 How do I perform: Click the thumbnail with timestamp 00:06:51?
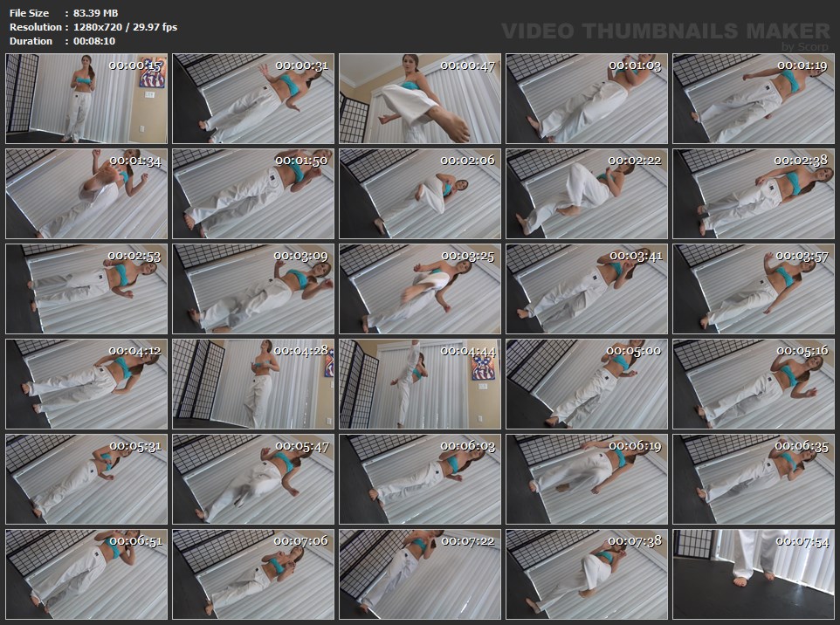[86, 574]
